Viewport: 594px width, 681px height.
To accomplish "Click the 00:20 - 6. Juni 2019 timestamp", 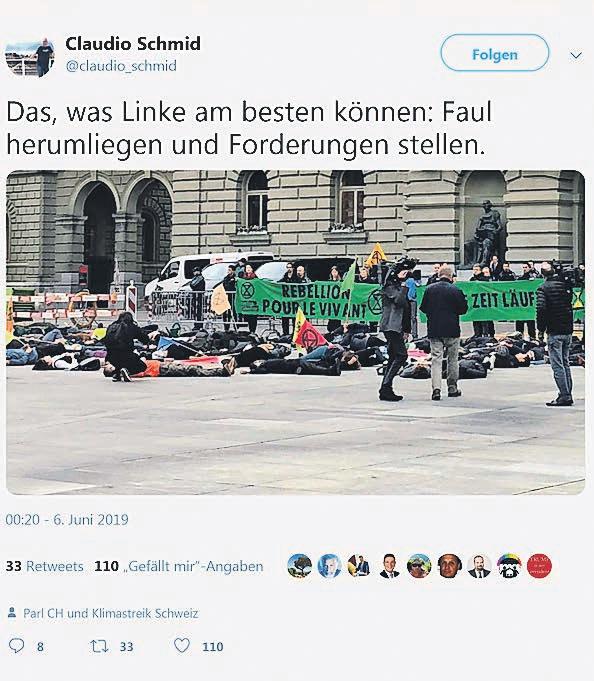I will [67, 519].
